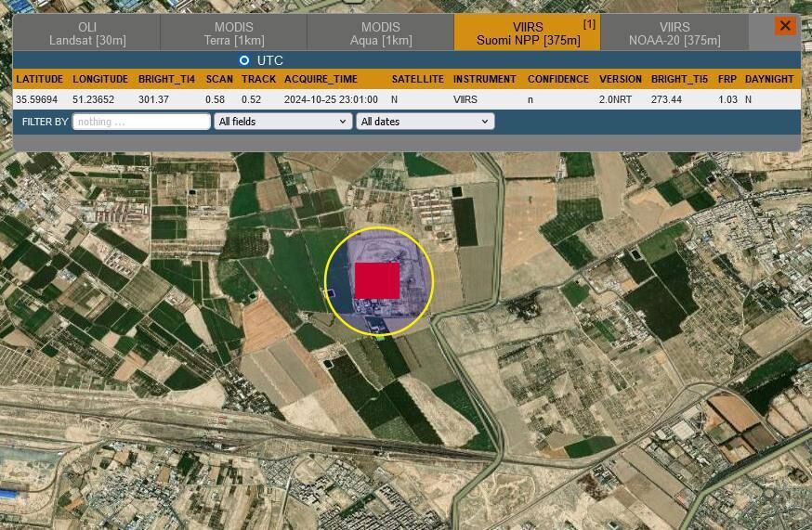Click the BRIGHT_TI4 column header
The image size is (812, 530).
coord(166,80)
